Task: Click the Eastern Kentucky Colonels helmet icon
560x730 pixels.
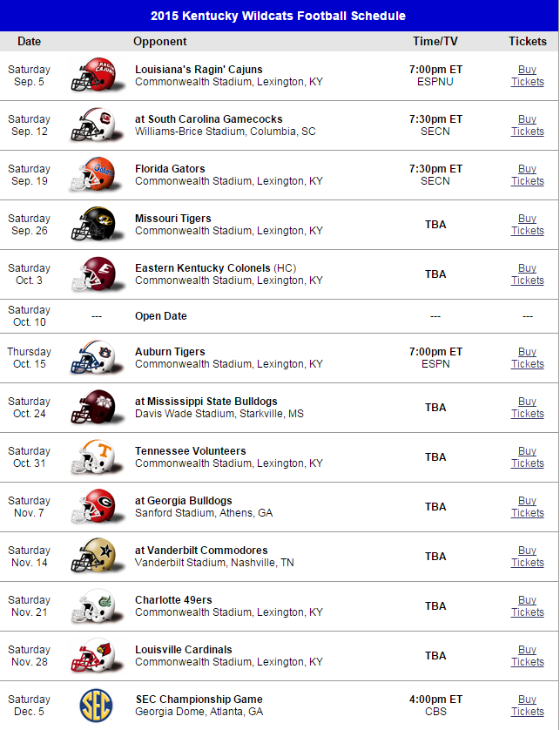Action: [93, 274]
